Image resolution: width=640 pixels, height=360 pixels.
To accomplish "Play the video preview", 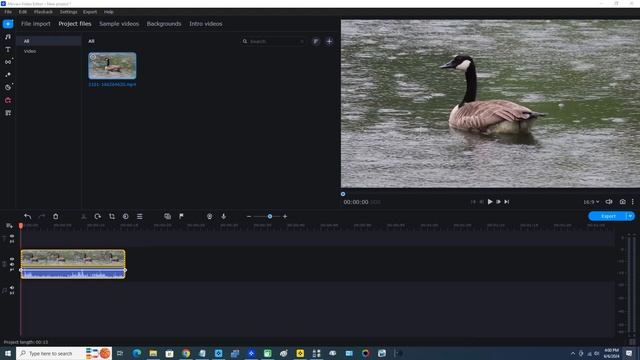I will [x=490, y=202].
